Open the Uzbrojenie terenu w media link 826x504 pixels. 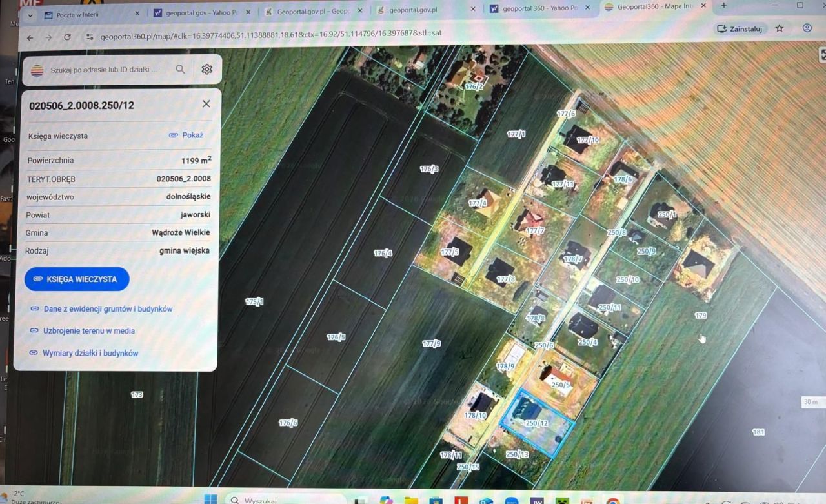tap(83, 331)
